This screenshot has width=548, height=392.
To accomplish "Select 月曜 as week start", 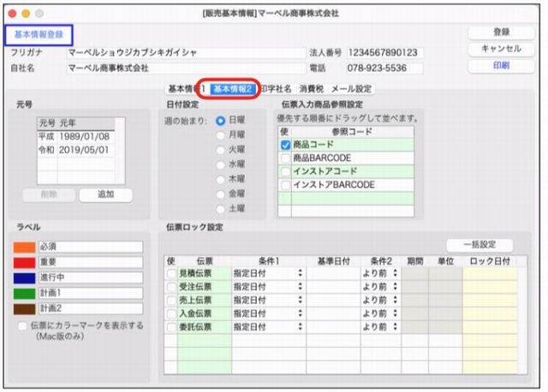I will pos(221,135).
